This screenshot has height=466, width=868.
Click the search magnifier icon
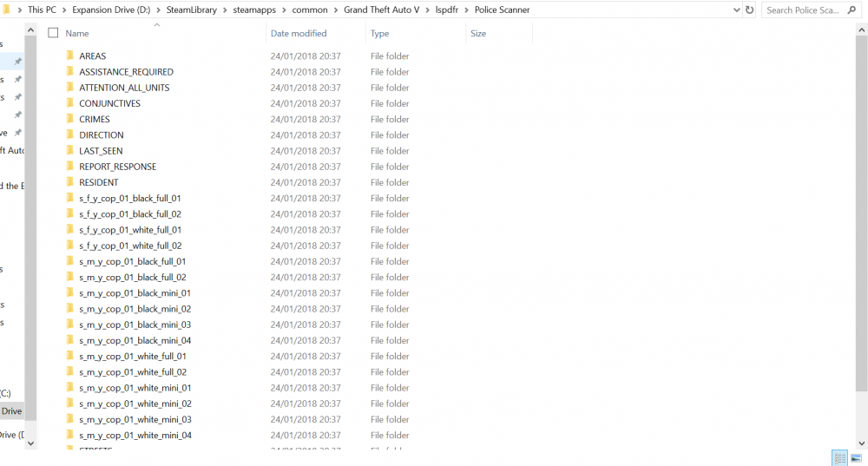(852, 10)
